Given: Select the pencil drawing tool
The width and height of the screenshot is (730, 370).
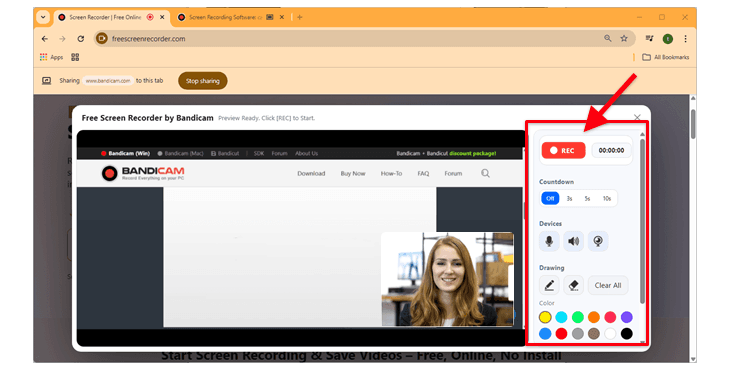Looking at the screenshot, I should [x=549, y=285].
